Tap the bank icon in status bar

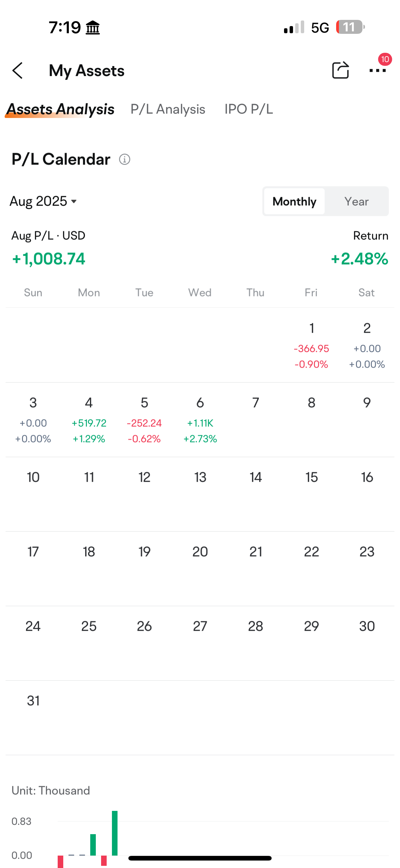tap(93, 27)
